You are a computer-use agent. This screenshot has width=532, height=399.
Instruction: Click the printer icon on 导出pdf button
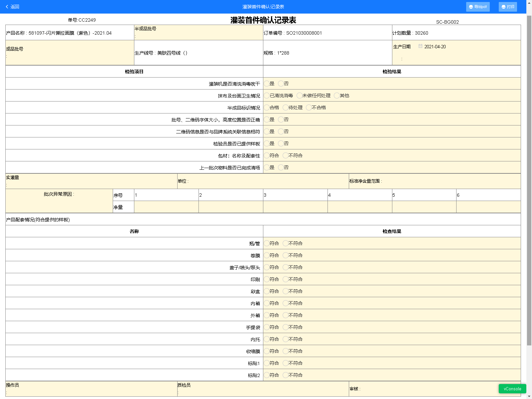pyautogui.click(x=471, y=7)
